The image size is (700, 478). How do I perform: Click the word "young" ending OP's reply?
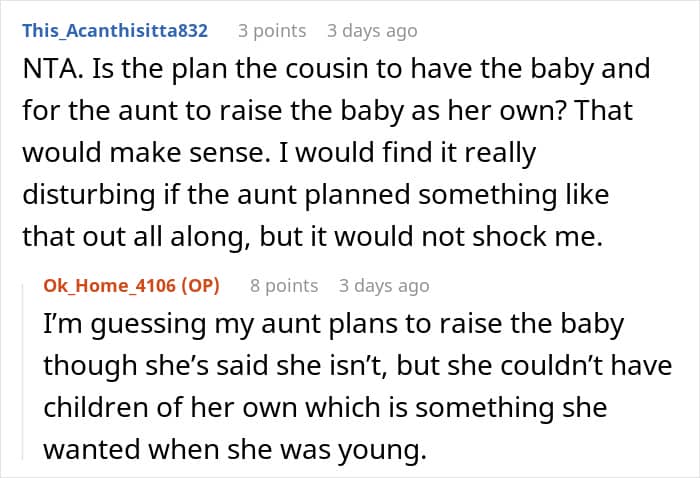pyautogui.click(x=385, y=450)
